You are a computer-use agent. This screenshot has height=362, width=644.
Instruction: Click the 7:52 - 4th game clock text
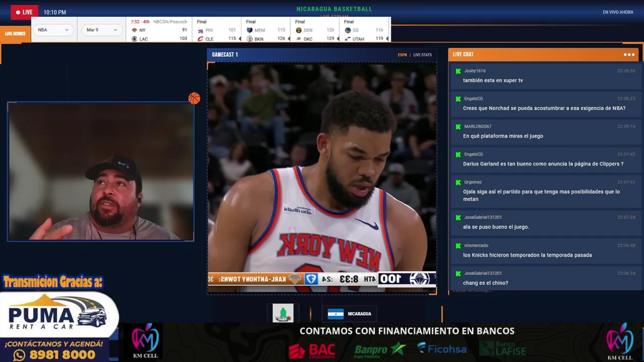point(140,22)
